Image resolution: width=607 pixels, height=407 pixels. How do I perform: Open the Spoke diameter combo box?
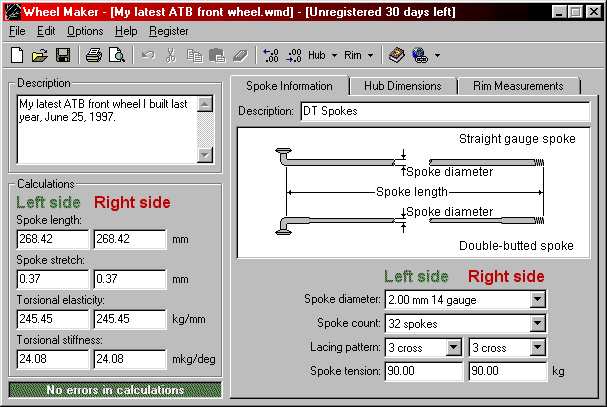coord(537,299)
